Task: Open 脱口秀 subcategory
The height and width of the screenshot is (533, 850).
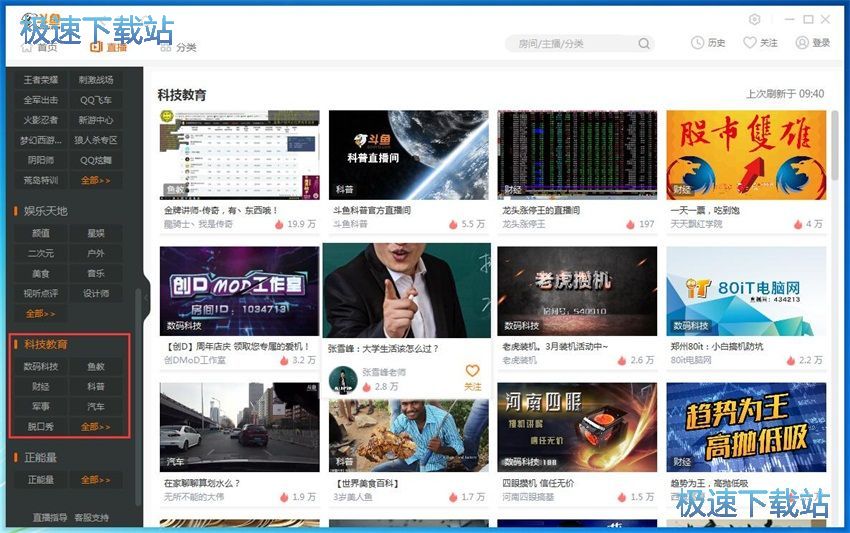Action: click(41, 427)
